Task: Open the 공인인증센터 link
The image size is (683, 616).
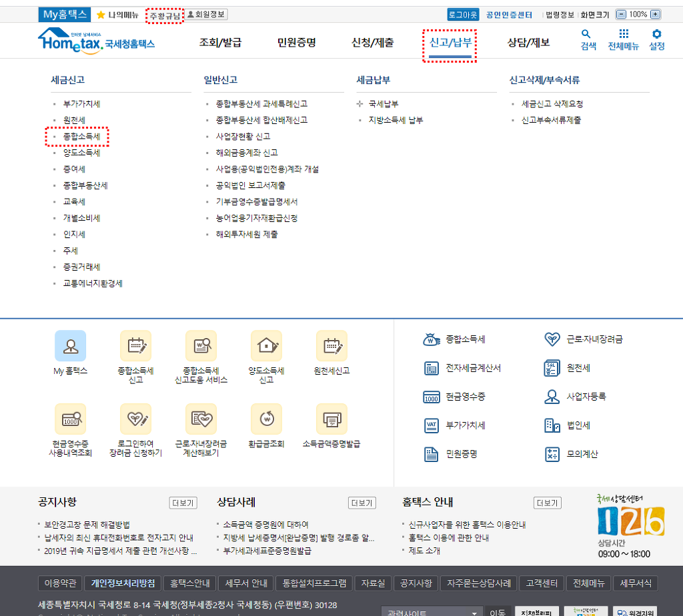Action: point(509,15)
